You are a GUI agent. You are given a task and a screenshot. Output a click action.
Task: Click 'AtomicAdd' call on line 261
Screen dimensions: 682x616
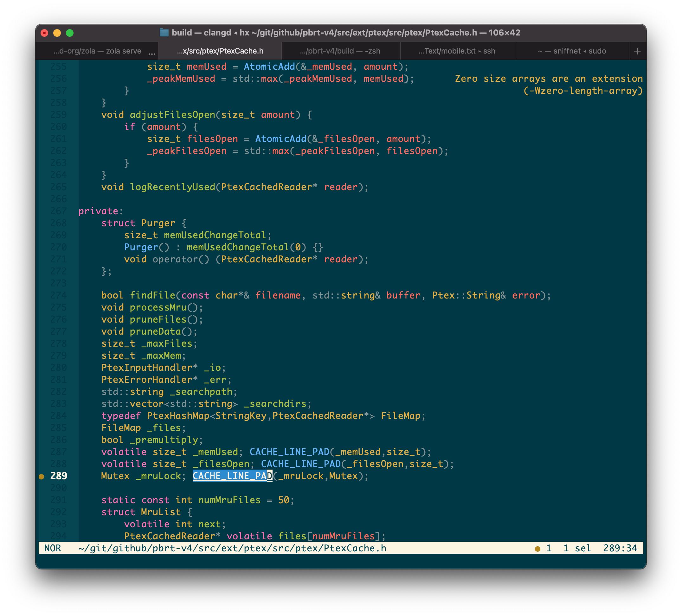point(280,139)
